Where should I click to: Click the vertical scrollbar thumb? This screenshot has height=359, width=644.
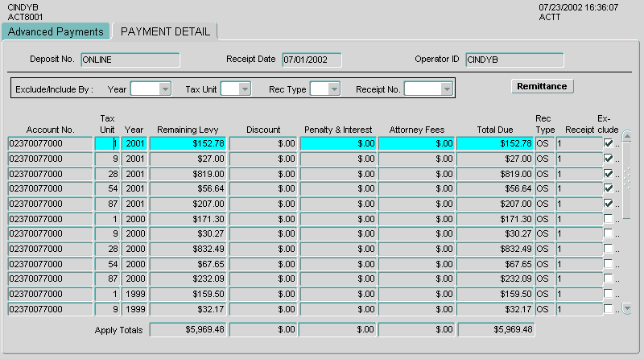click(x=627, y=181)
